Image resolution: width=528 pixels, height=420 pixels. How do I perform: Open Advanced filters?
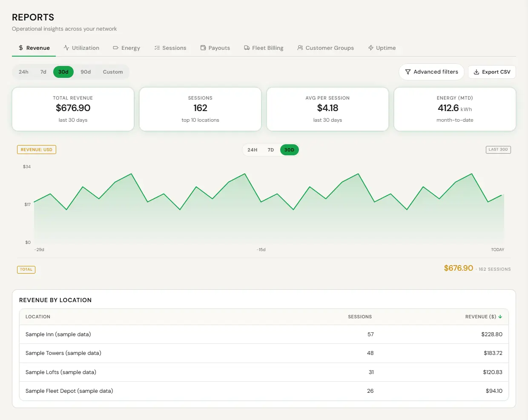pos(432,72)
